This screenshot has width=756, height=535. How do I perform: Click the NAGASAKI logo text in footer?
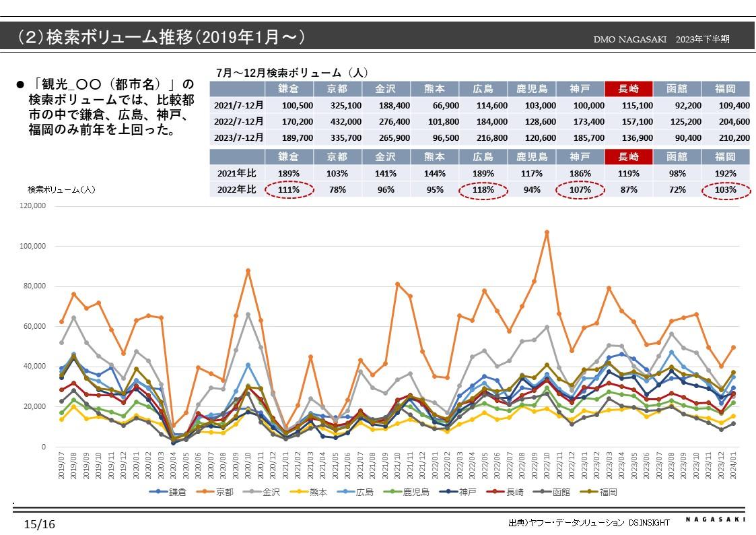[x=716, y=519]
